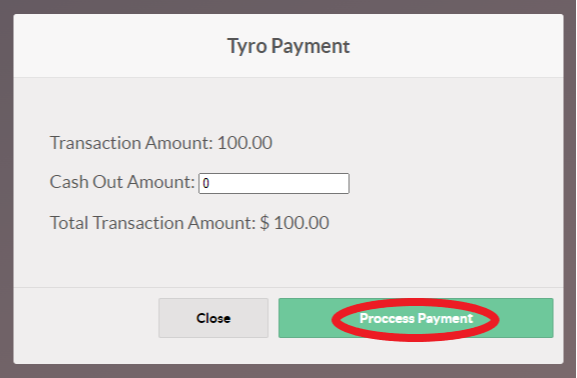Image resolution: width=577 pixels, height=378 pixels.
Task: Click the word Cash in Cash Out Amount
Action: pyautogui.click(x=69, y=182)
